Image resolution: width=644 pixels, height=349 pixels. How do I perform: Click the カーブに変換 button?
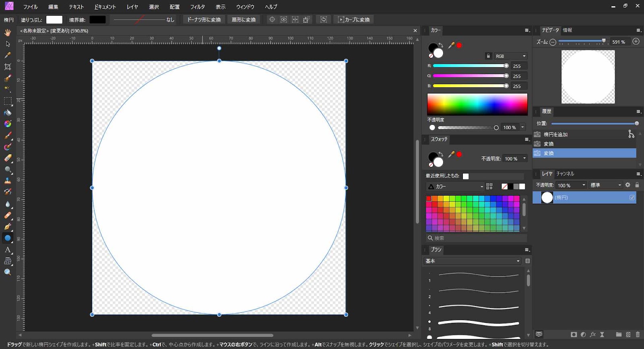pos(353,20)
